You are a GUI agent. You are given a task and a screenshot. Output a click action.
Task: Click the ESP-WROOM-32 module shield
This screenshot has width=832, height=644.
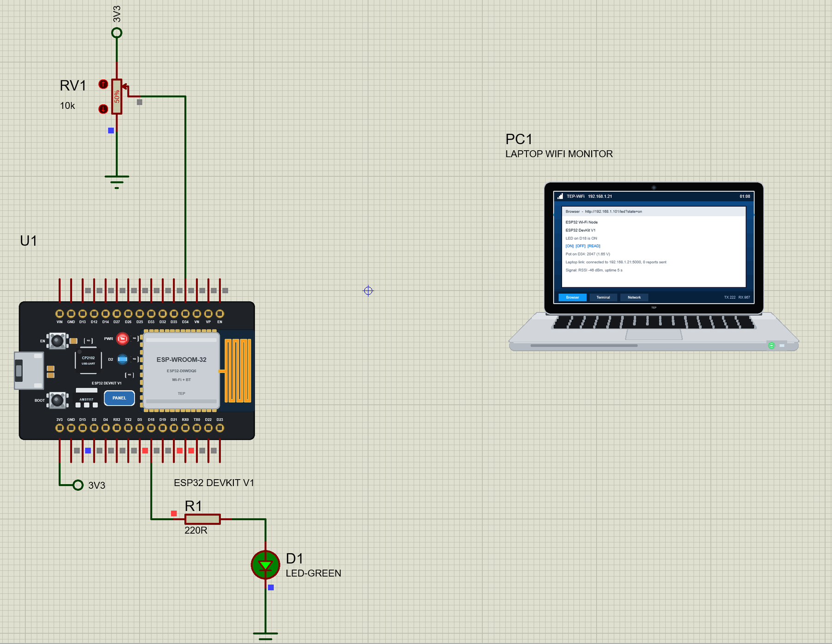[x=181, y=371]
